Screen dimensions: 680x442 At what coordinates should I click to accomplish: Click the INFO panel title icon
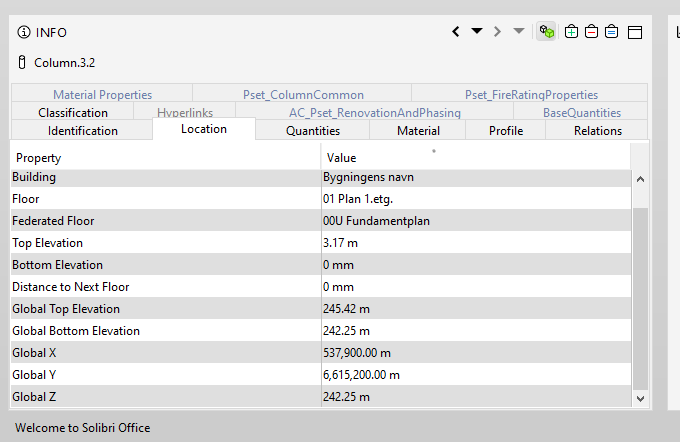click(24, 32)
